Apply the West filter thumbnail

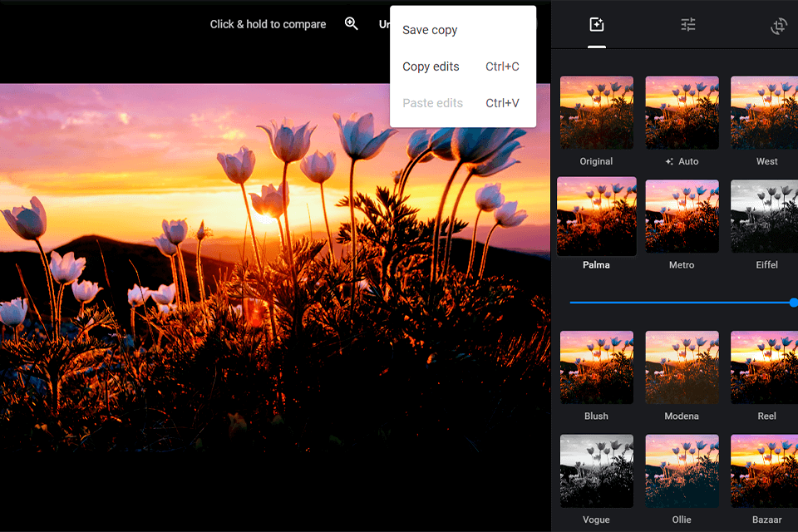click(765, 112)
